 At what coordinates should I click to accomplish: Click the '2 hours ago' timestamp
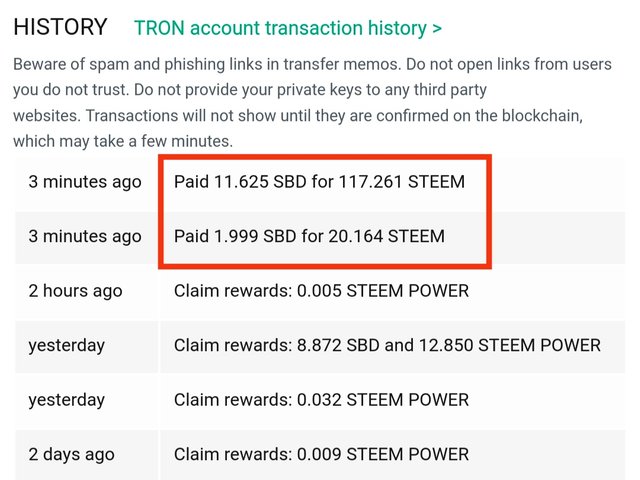tap(76, 291)
